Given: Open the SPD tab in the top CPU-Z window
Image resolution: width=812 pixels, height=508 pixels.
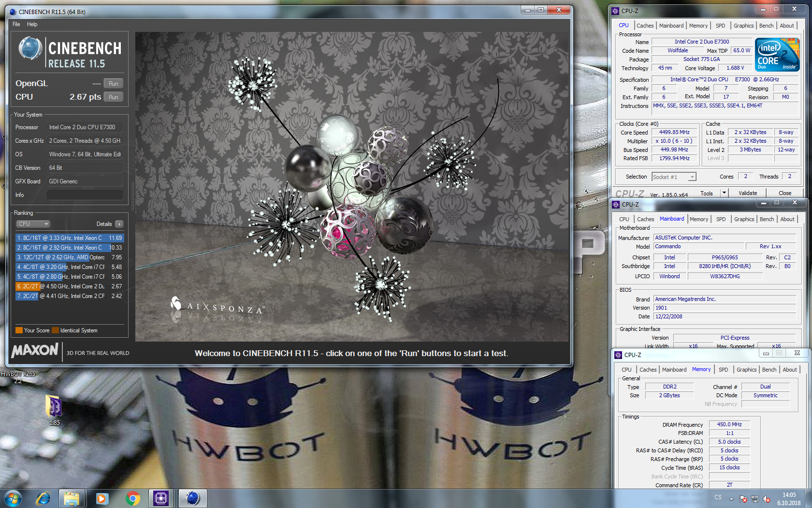Looking at the screenshot, I should [x=720, y=26].
